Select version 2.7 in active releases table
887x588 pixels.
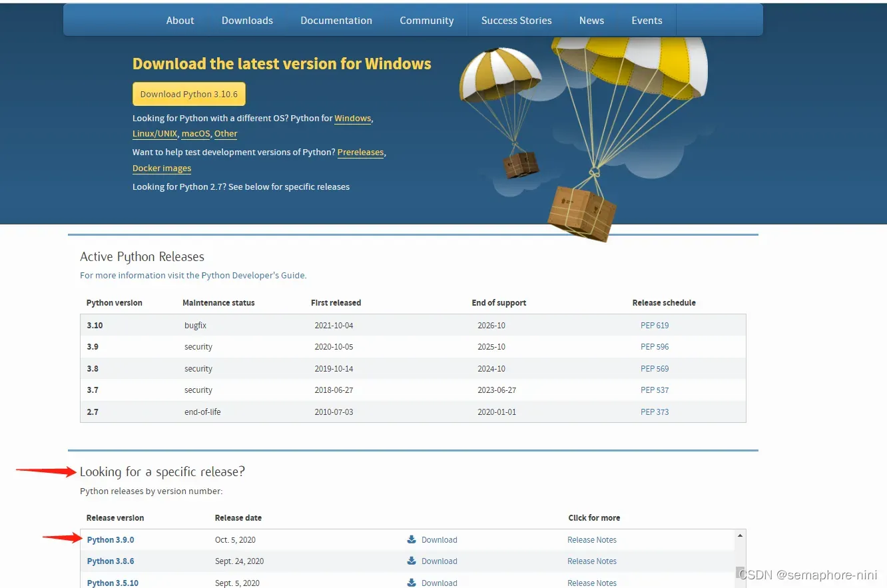(93, 412)
